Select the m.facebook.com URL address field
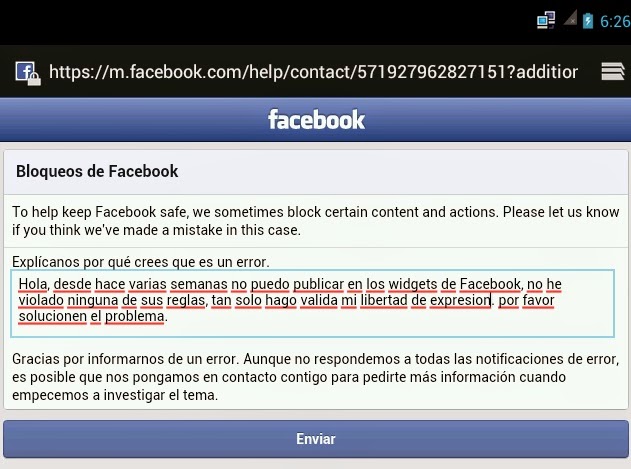Image resolution: width=631 pixels, height=469 pixels. click(313, 72)
